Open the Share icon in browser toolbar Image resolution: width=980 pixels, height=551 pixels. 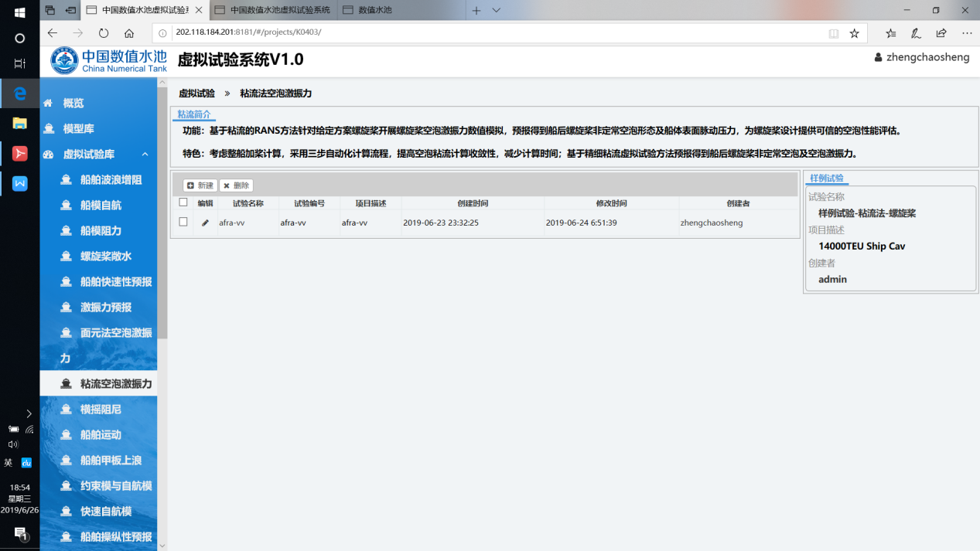[x=941, y=33]
